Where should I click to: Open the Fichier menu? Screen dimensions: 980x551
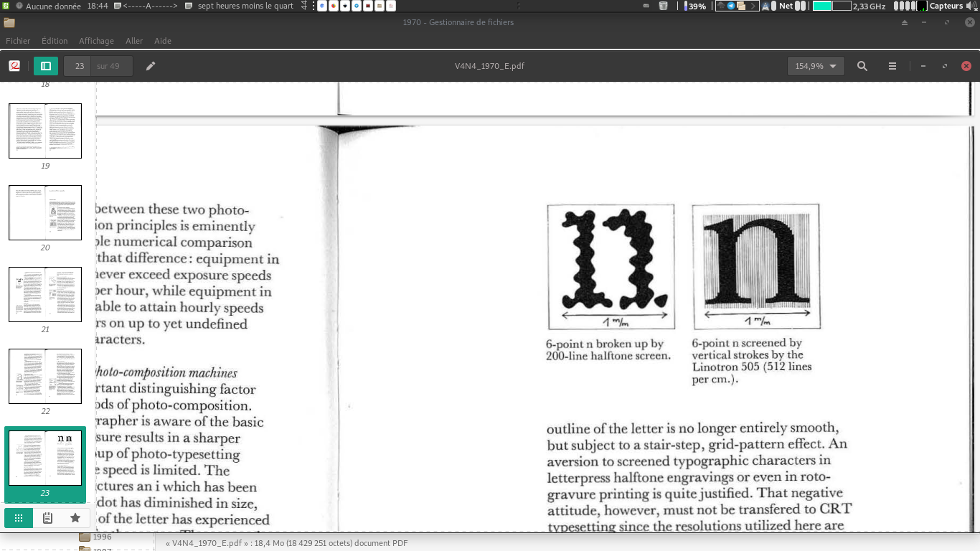point(18,41)
